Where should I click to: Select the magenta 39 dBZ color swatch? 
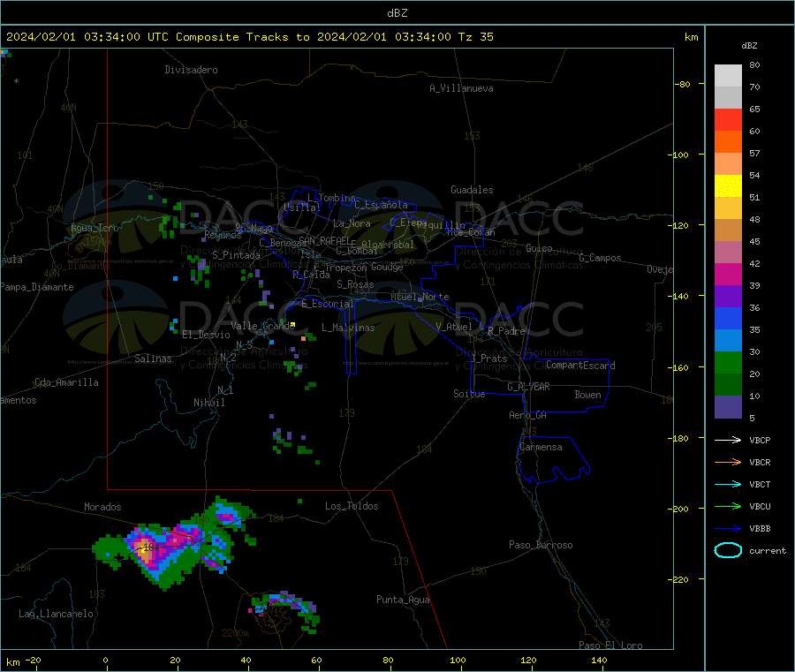tap(728, 274)
